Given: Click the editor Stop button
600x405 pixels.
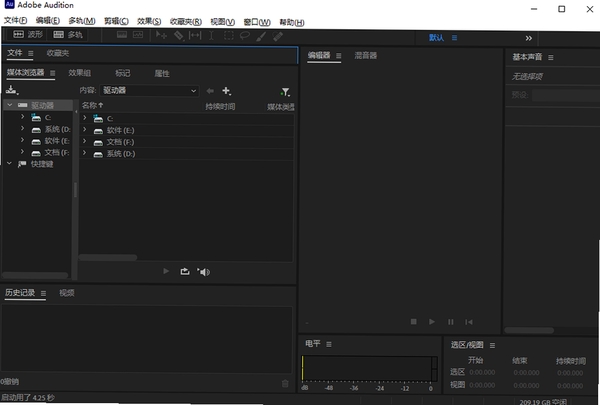Looking at the screenshot, I should coord(414,322).
